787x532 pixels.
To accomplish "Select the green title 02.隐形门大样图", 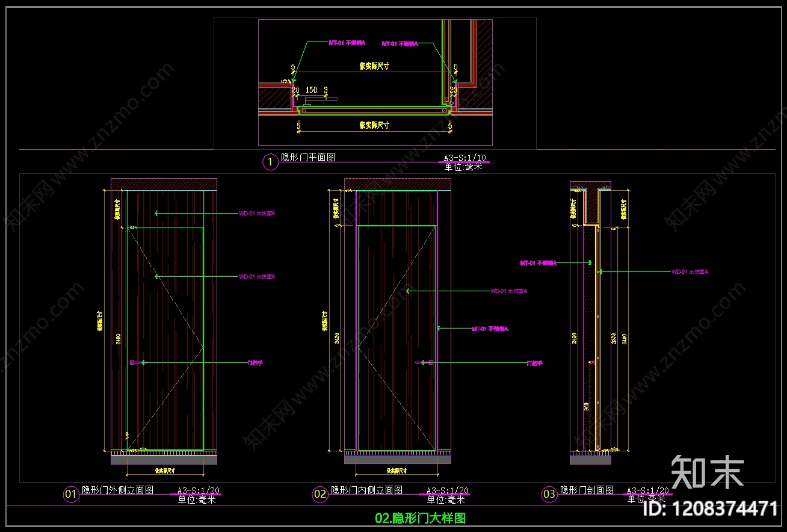I will pos(420,518).
